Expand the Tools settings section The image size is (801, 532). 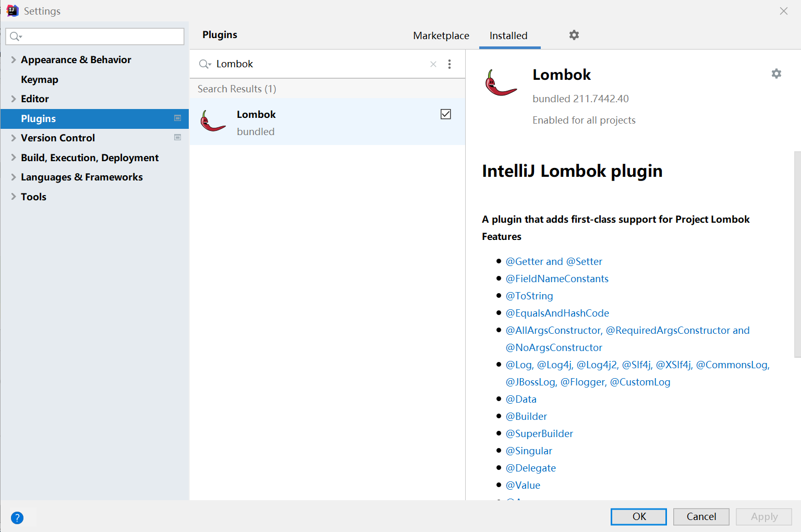14,197
